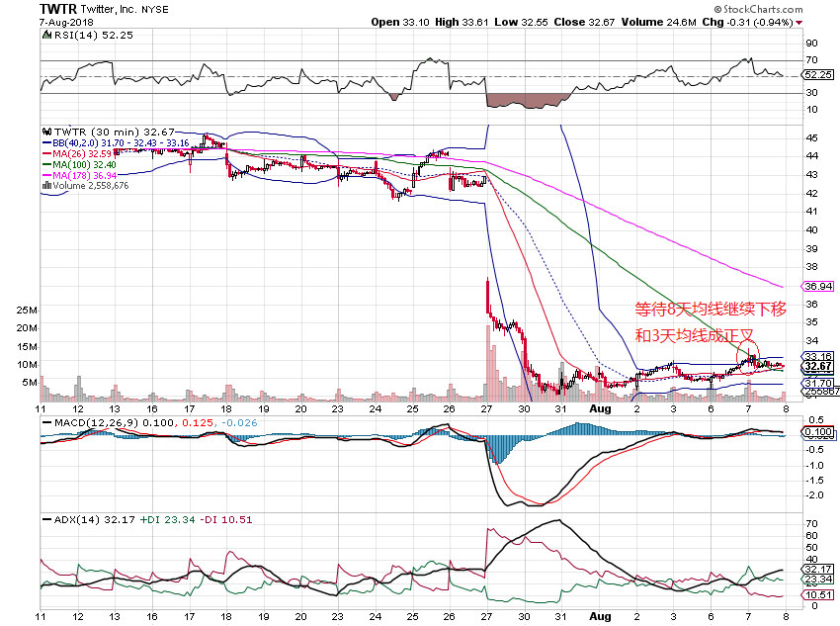Click the Aug label on ADX panel axis
Image resolution: width=840 pixels, height=626 pixels.
(600, 616)
